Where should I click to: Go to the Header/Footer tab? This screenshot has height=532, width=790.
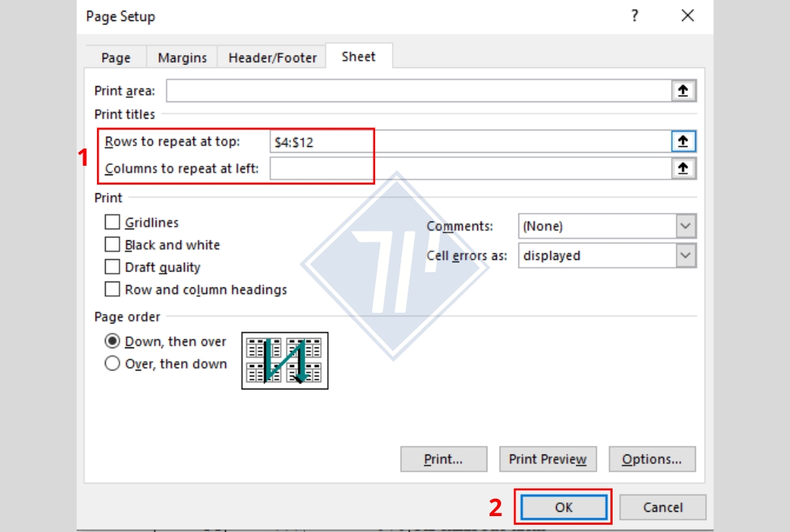[272, 57]
